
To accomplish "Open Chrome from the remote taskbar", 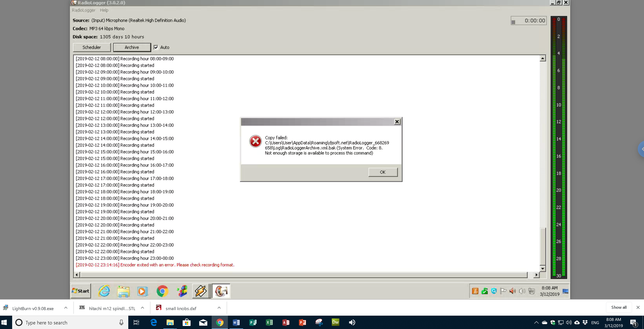I will click(x=162, y=291).
